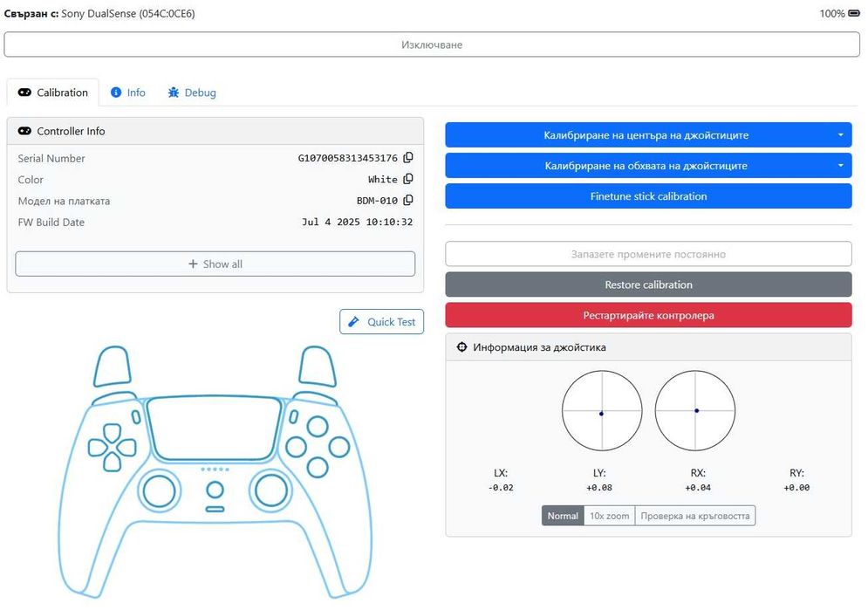Click the RY value +0.00
The image size is (868, 610).
click(796, 488)
